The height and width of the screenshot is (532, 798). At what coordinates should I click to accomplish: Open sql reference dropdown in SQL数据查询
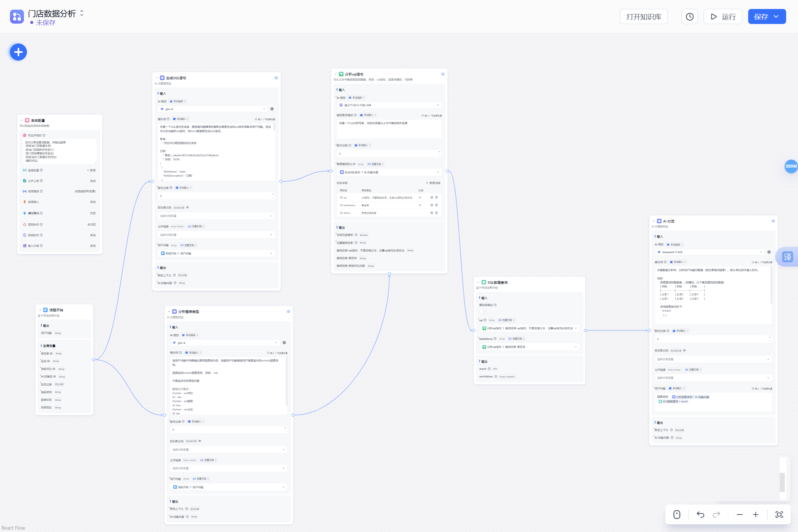(x=530, y=329)
